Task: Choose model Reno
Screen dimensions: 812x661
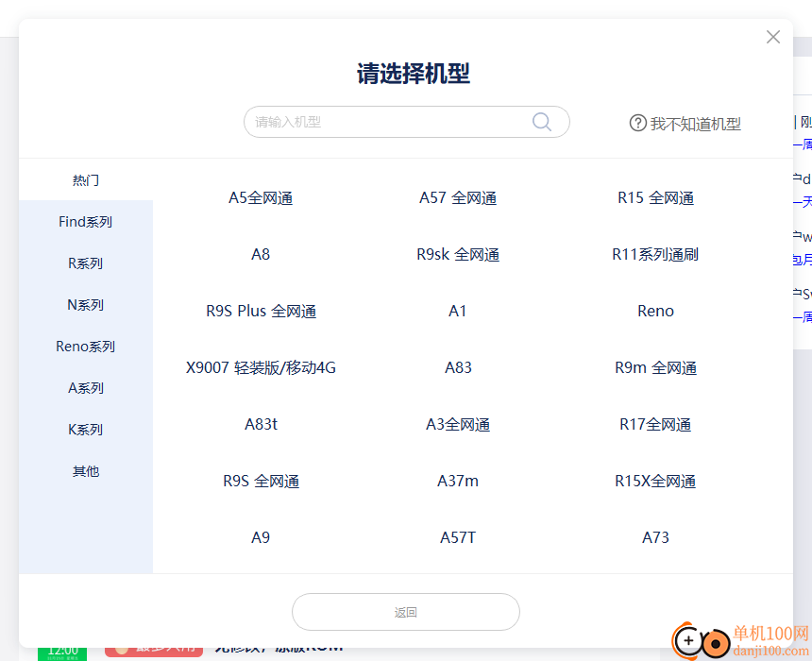Action: 655,311
